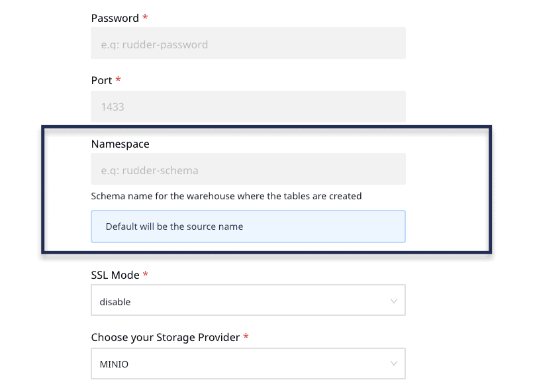Open the SSL Mode selector showing disable
This screenshot has height=392, width=533.
(x=248, y=300)
